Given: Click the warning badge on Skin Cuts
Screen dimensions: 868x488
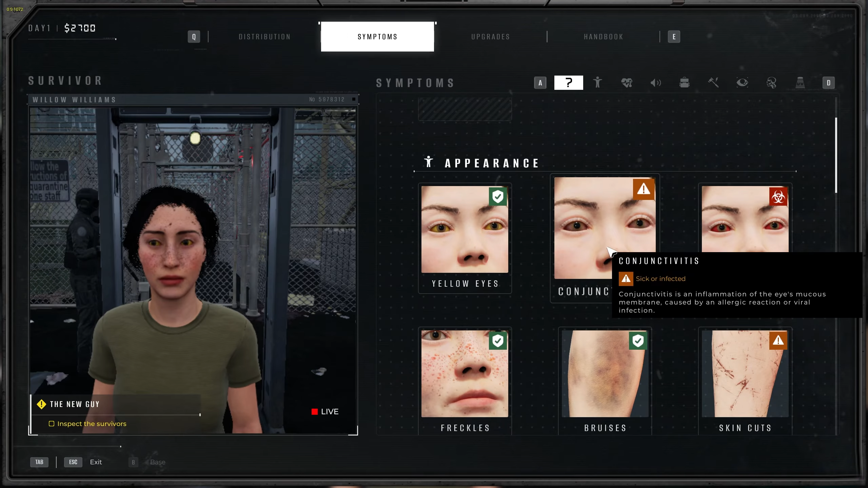Looking at the screenshot, I should 778,341.
